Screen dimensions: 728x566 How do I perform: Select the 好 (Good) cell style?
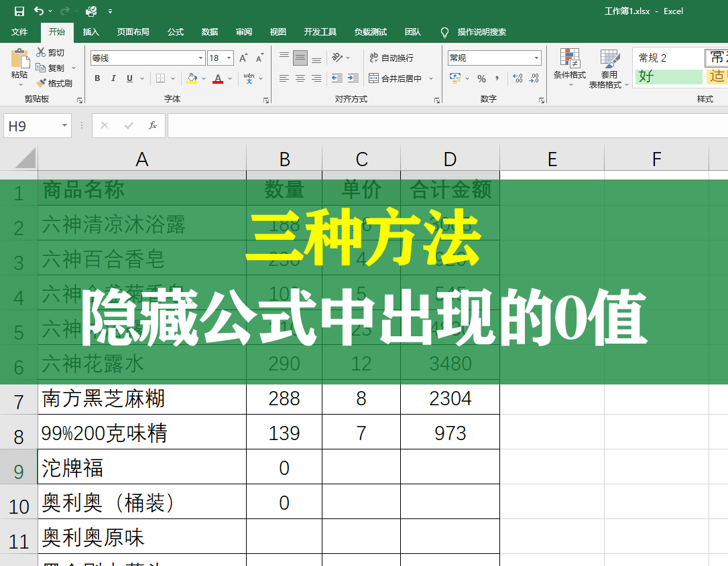[668, 76]
